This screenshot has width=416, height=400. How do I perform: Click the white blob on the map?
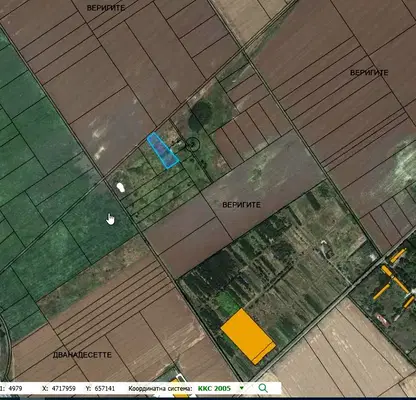[x=121, y=187]
